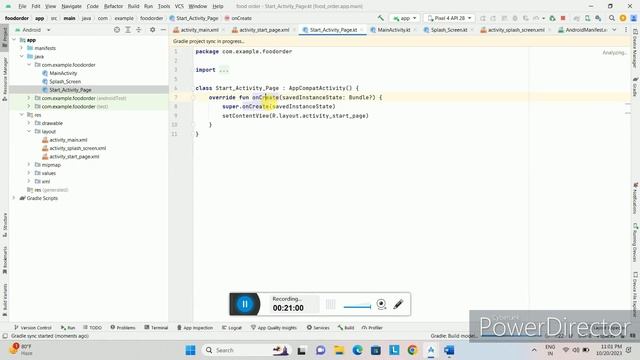The height and width of the screenshot is (360, 640).
Task: Open Resource Manager side tab
Action: (x=4, y=79)
